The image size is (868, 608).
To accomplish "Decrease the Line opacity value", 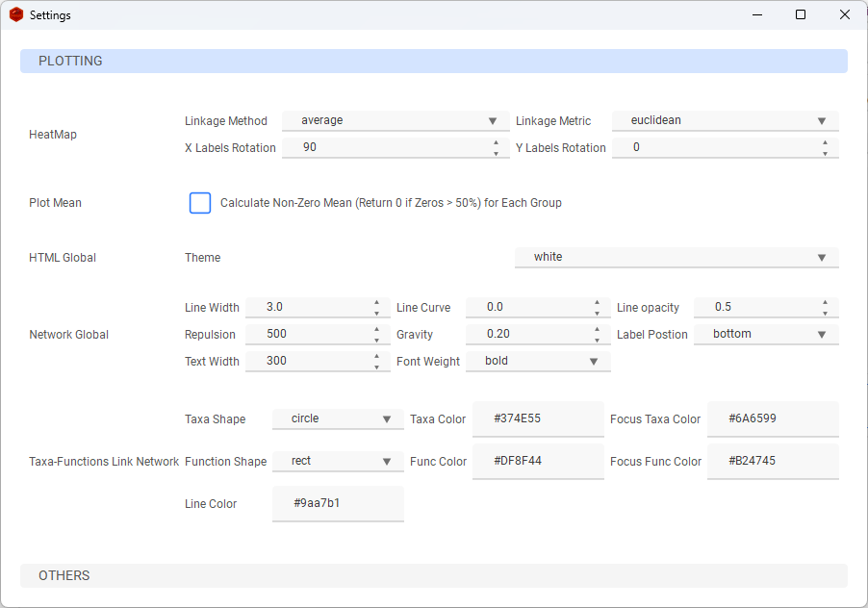I will point(825,311).
